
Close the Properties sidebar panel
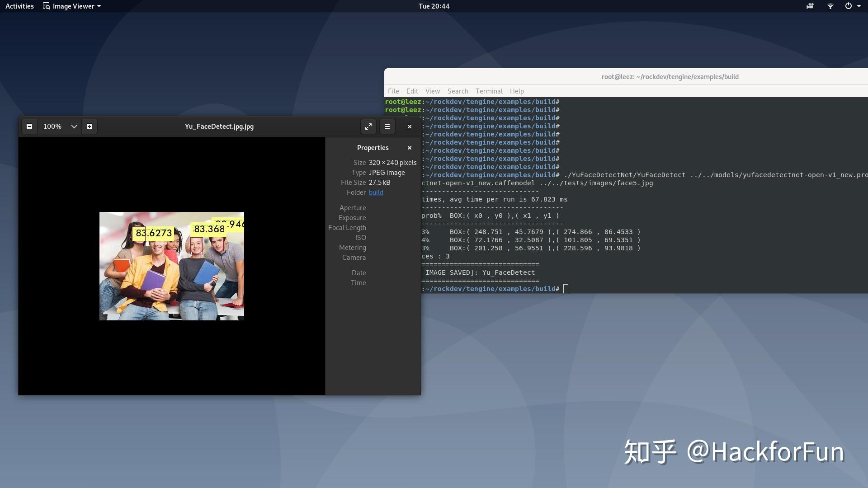click(410, 148)
